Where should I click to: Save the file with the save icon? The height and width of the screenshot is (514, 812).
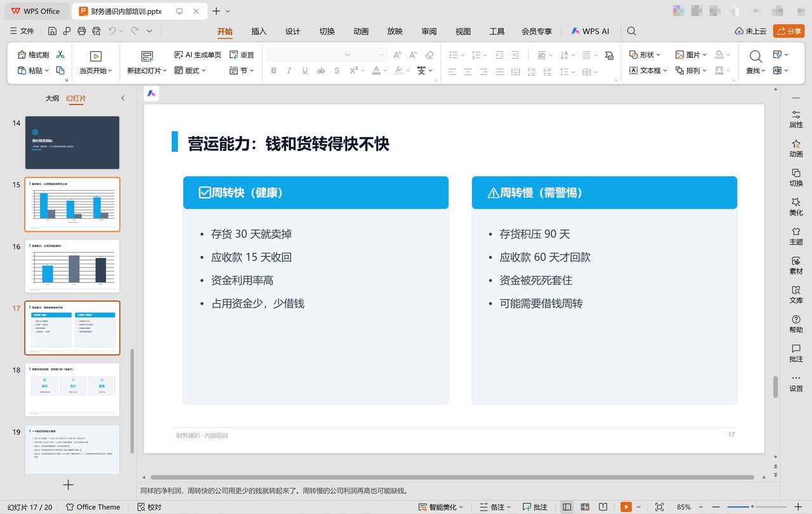[x=52, y=31]
